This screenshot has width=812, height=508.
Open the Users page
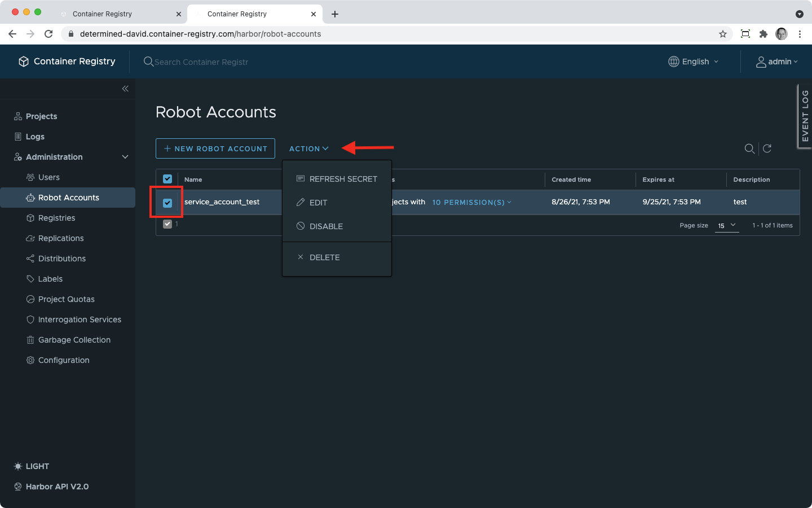tap(49, 177)
